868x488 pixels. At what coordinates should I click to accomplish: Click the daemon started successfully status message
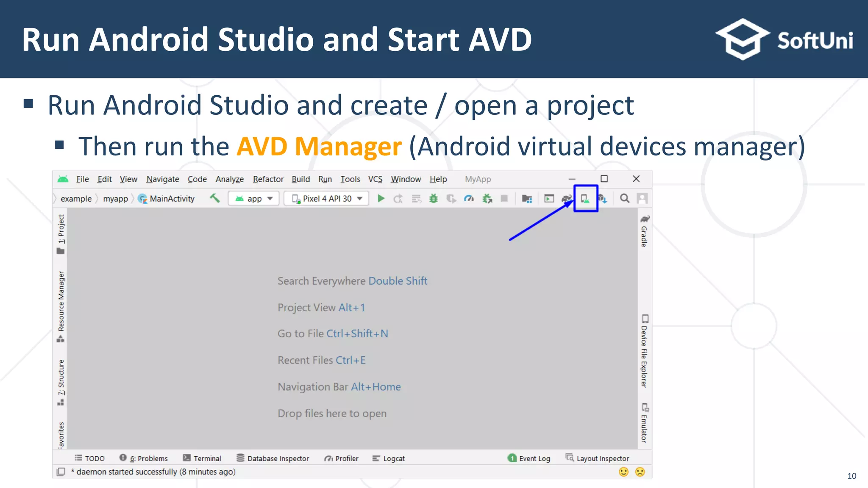(x=153, y=471)
